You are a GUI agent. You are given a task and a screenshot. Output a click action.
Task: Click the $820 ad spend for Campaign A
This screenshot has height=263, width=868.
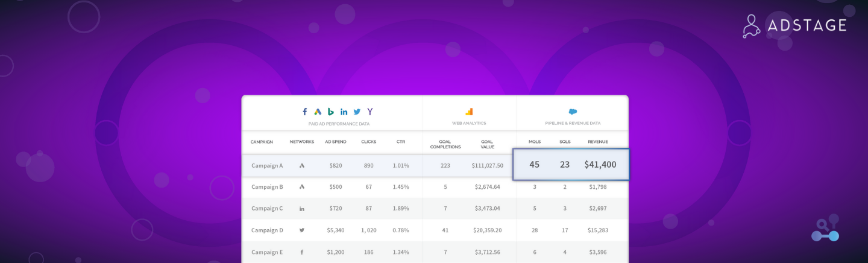tap(336, 165)
